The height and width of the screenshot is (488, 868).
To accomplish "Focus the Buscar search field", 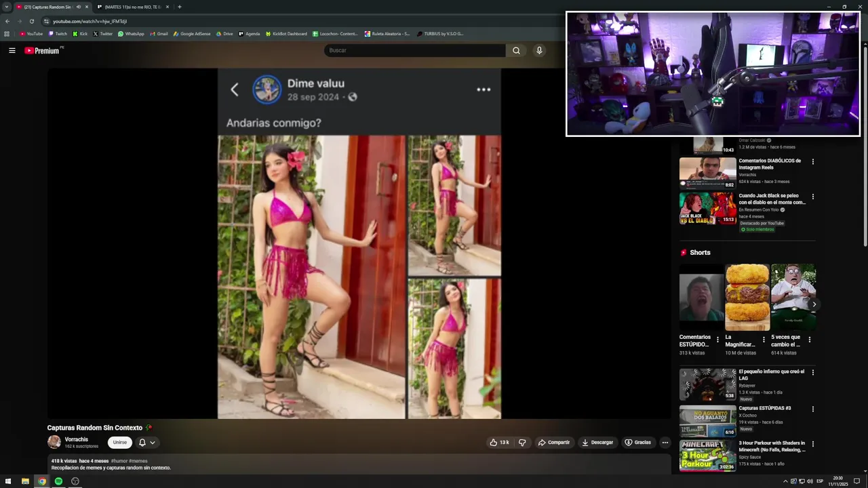I will [x=414, y=50].
